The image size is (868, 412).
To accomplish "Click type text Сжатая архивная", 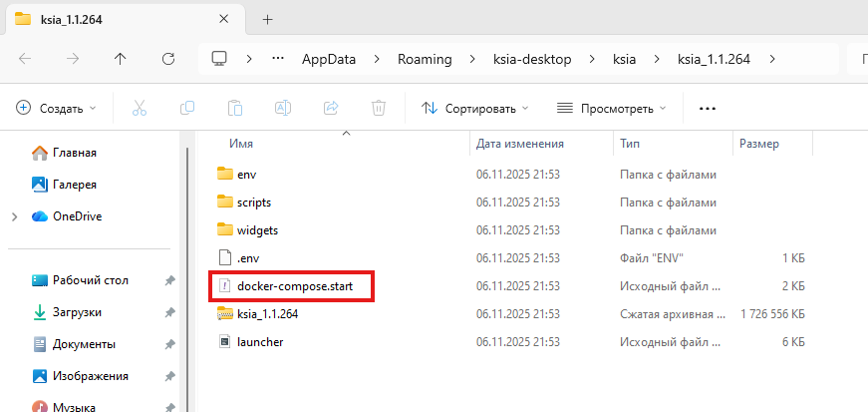I will click(x=673, y=314).
